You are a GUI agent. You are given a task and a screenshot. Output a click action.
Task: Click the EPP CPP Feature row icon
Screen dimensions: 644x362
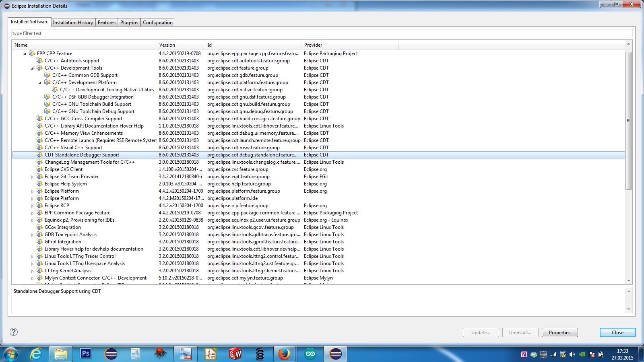tap(32, 53)
